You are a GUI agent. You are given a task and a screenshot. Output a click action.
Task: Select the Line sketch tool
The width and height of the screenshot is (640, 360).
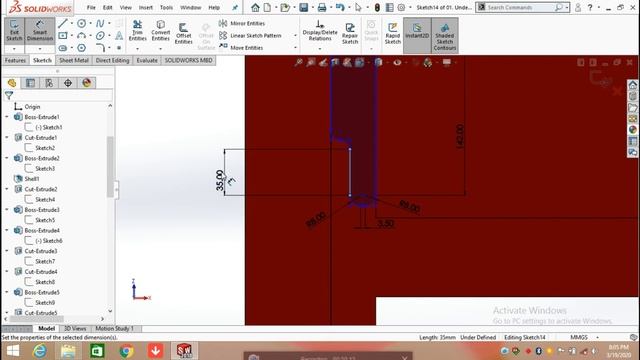pyautogui.click(x=62, y=23)
